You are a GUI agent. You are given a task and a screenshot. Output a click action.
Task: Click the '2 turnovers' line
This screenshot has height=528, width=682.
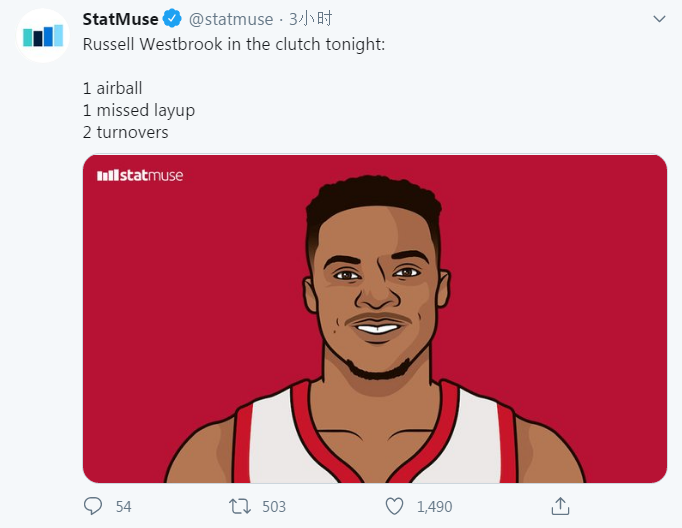[125, 132]
